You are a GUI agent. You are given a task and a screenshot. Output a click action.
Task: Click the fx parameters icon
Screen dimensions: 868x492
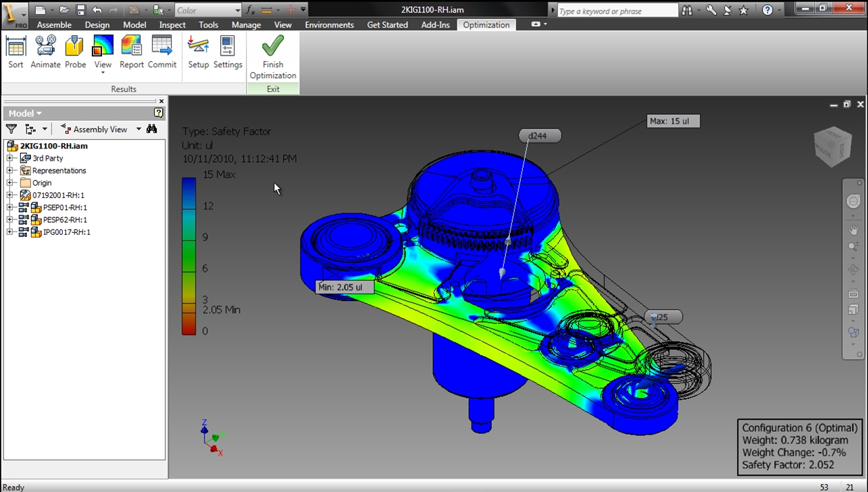[x=251, y=9]
